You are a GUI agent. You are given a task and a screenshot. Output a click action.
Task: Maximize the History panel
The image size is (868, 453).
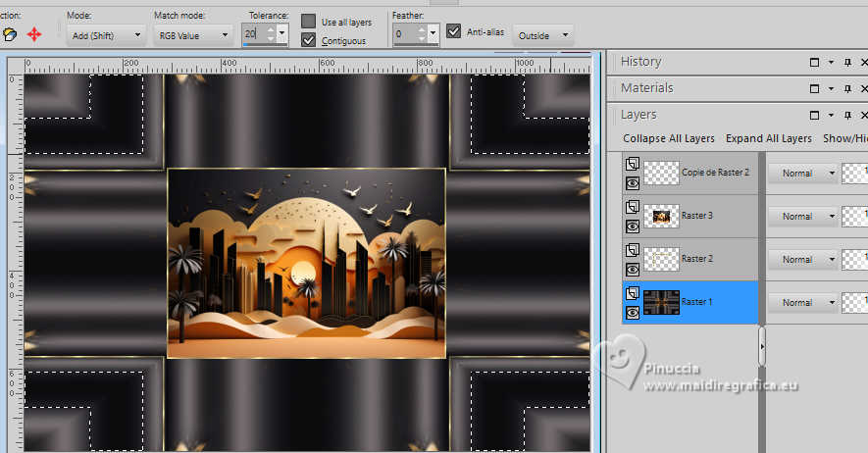[x=814, y=62]
